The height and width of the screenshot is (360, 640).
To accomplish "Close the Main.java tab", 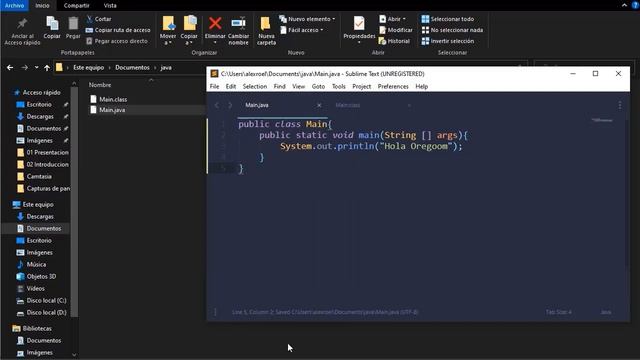I will pyautogui.click(x=319, y=105).
